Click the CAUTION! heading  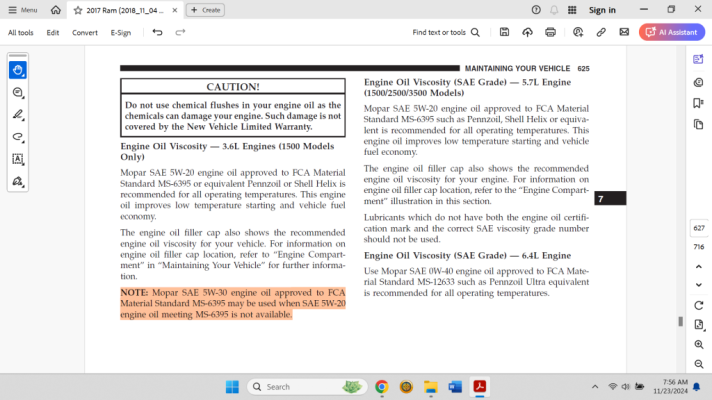(x=233, y=87)
